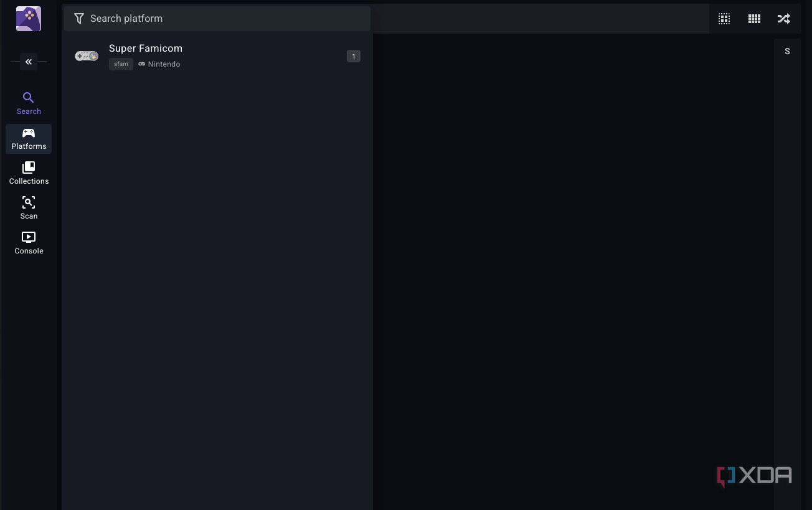Jump to letter S in alphabet index
This screenshot has height=510, width=812.
pos(787,52)
